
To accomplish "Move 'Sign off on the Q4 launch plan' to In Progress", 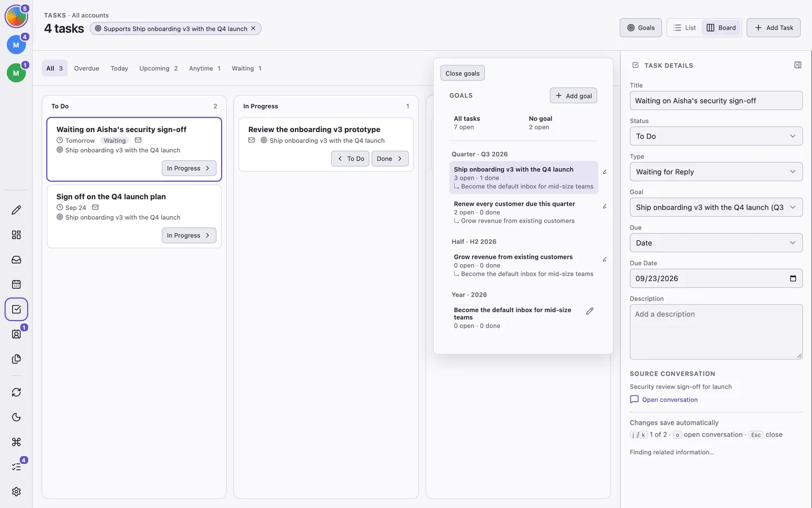I will pyautogui.click(x=189, y=235).
